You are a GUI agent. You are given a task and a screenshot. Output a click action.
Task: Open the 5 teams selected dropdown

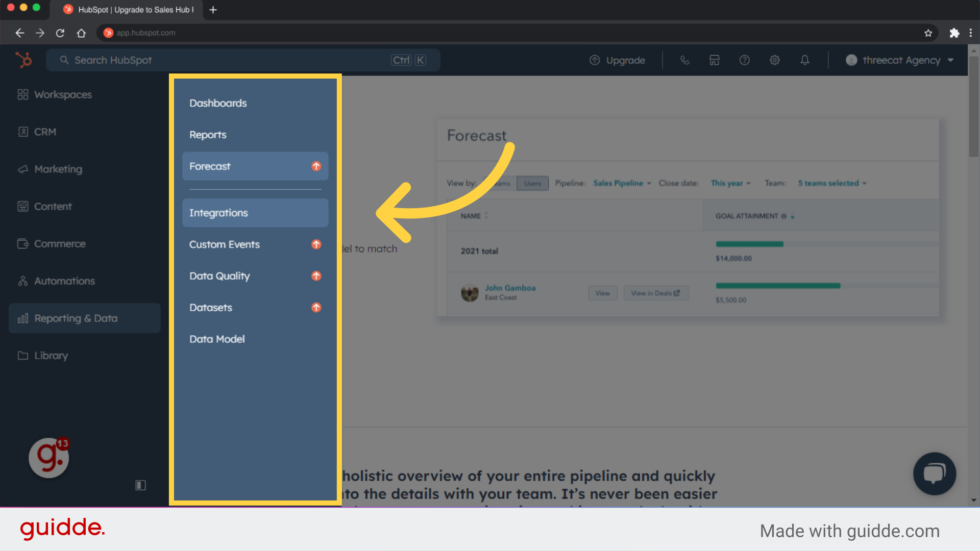[x=831, y=183]
